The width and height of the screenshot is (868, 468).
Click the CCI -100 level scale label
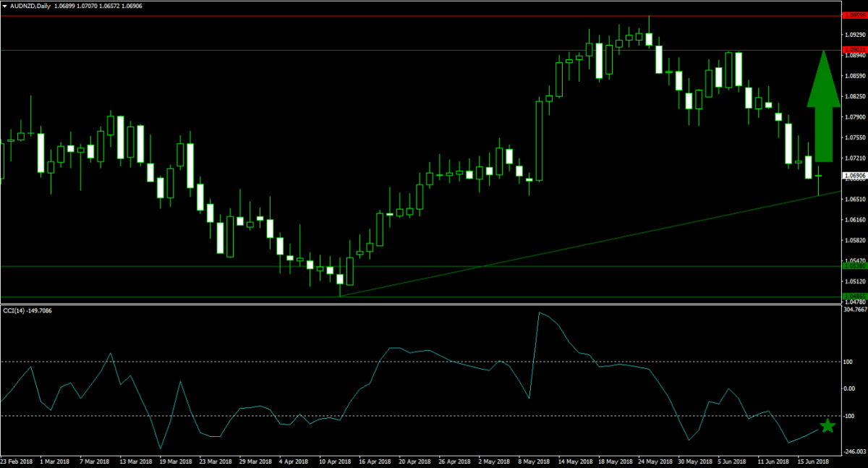click(851, 416)
